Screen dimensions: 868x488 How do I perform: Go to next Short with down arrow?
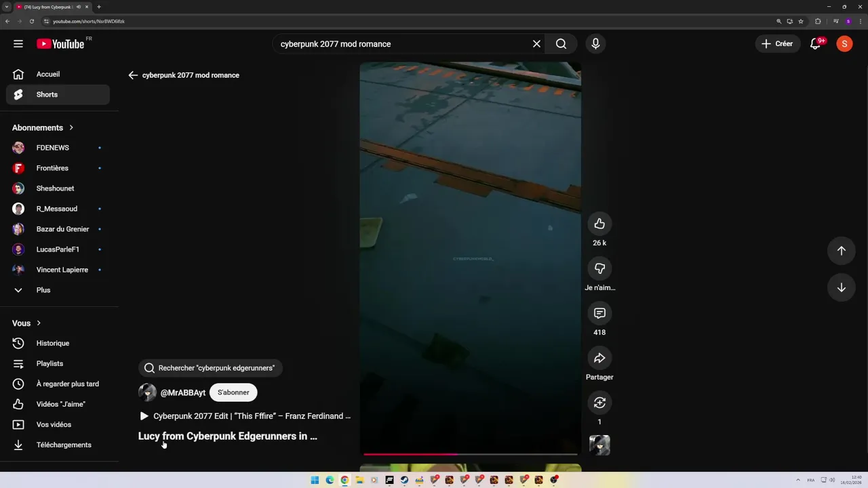[x=841, y=287]
